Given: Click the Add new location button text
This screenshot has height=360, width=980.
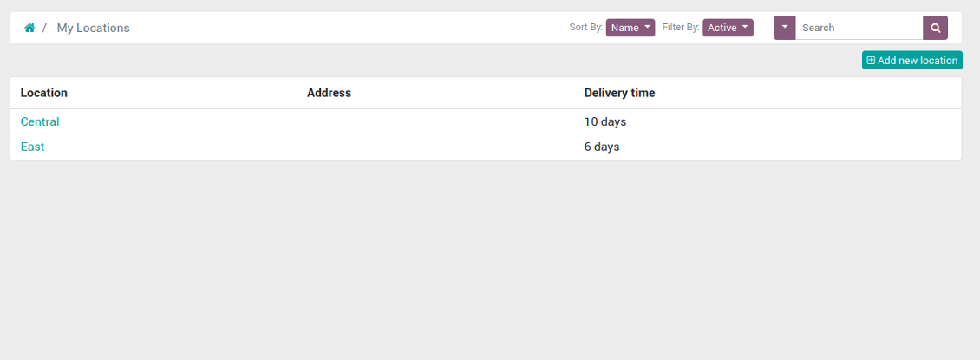Looking at the screenshot, I should click(918, 61).
